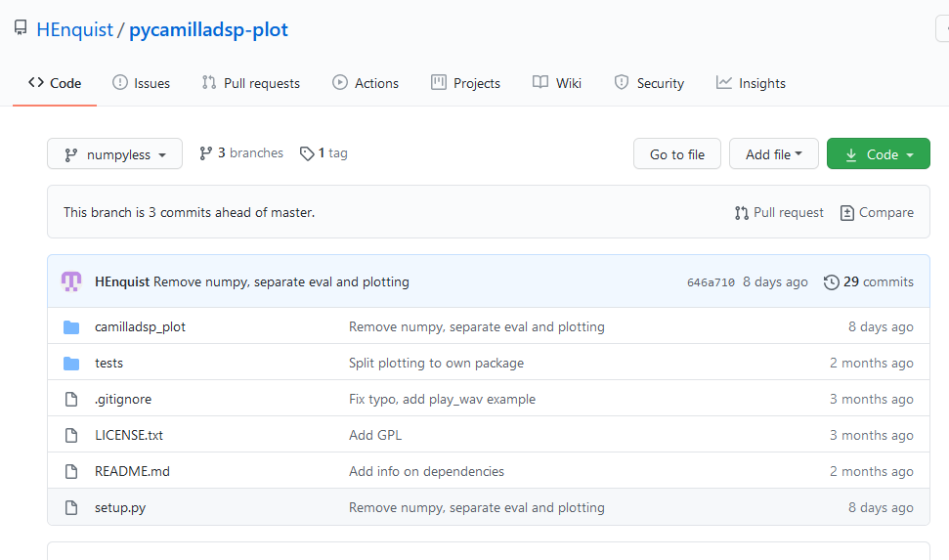Click the history clock icon by 29 commits
949x560 pixels.
(831, 282)
